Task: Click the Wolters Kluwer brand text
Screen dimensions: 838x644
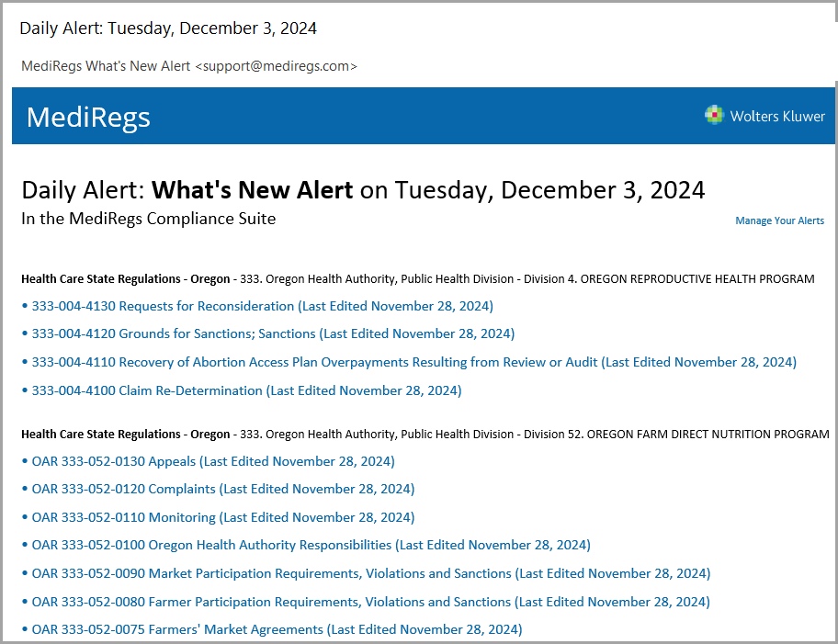Action: 777,116
